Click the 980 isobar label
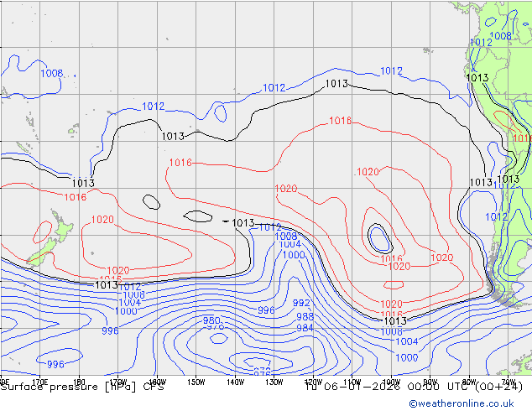Viewport: 532px width, 411px height. click(211, 320)
